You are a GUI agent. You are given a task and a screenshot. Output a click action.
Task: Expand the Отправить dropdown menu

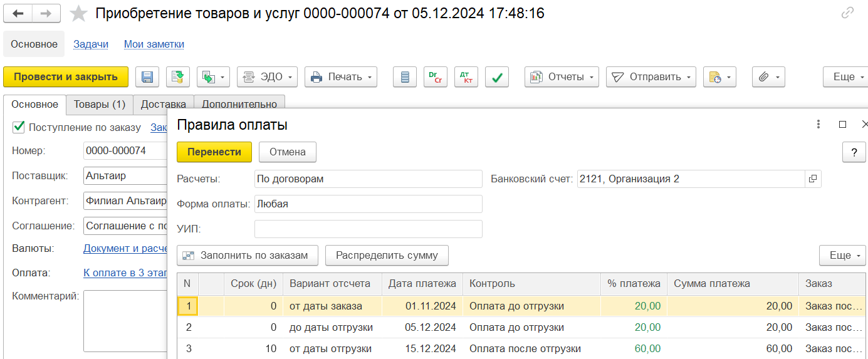[651, 77]
